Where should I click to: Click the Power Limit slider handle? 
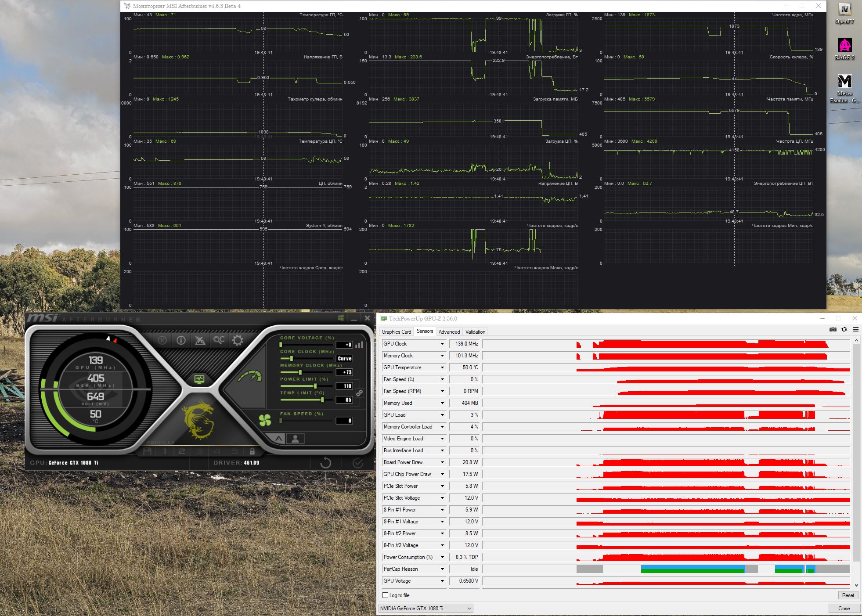(315, 386)
